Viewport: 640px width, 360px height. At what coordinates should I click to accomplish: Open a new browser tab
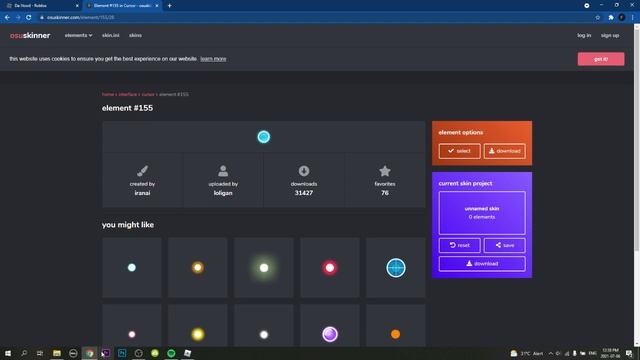(169, 6)
